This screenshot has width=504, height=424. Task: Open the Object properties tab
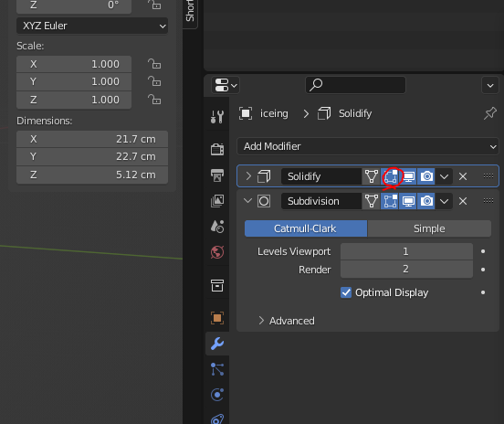click(x=217, y=318)
